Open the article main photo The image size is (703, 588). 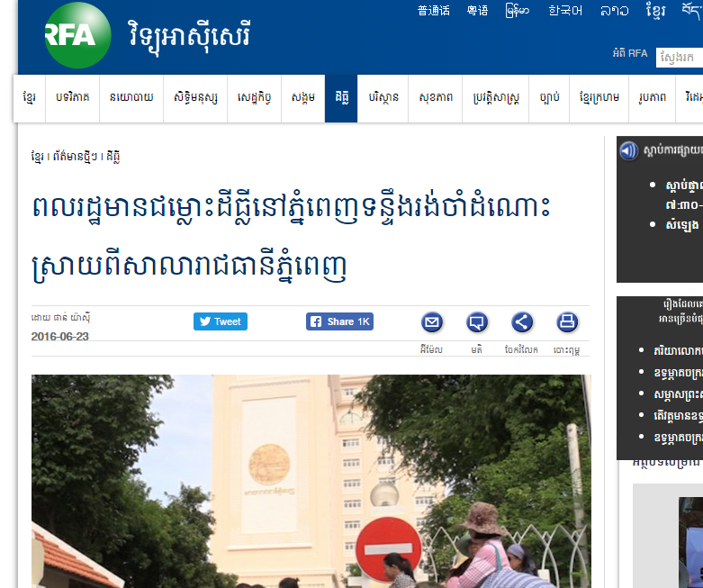311,481
